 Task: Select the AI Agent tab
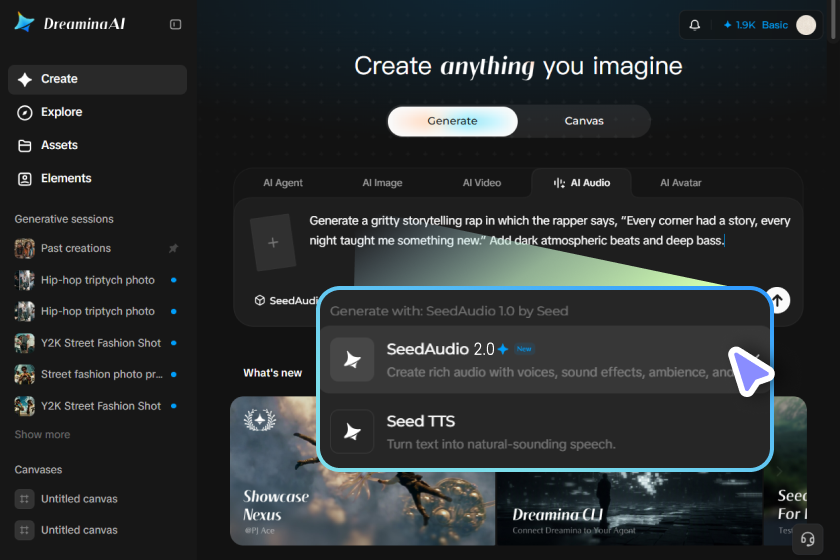pyautogui.click(x=283, y=183)
